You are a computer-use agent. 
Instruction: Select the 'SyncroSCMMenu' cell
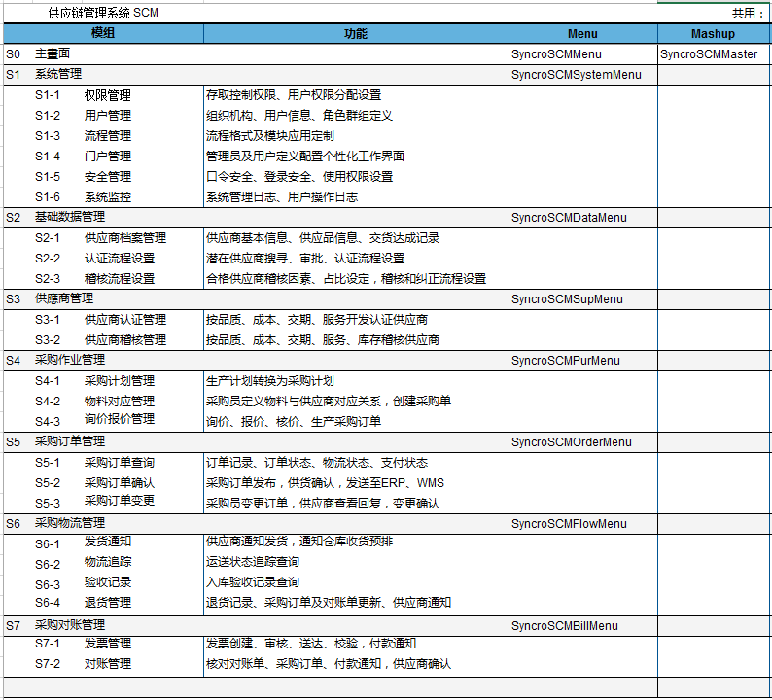(583, 54)
